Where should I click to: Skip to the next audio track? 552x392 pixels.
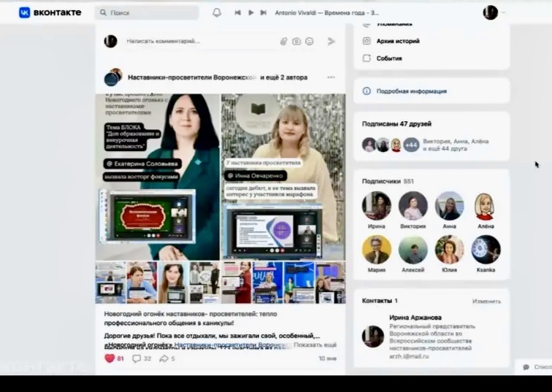[x=264, y=12]
